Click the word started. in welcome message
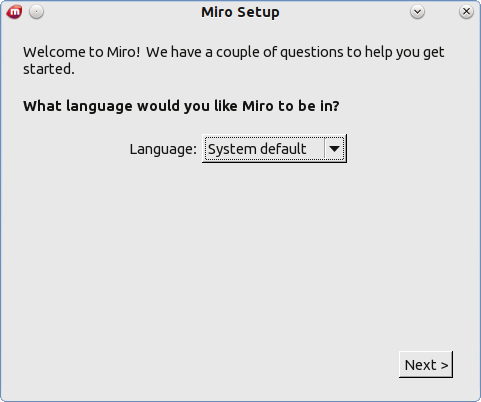This screenshot has height=402, width=481. (x=49, y=69)
